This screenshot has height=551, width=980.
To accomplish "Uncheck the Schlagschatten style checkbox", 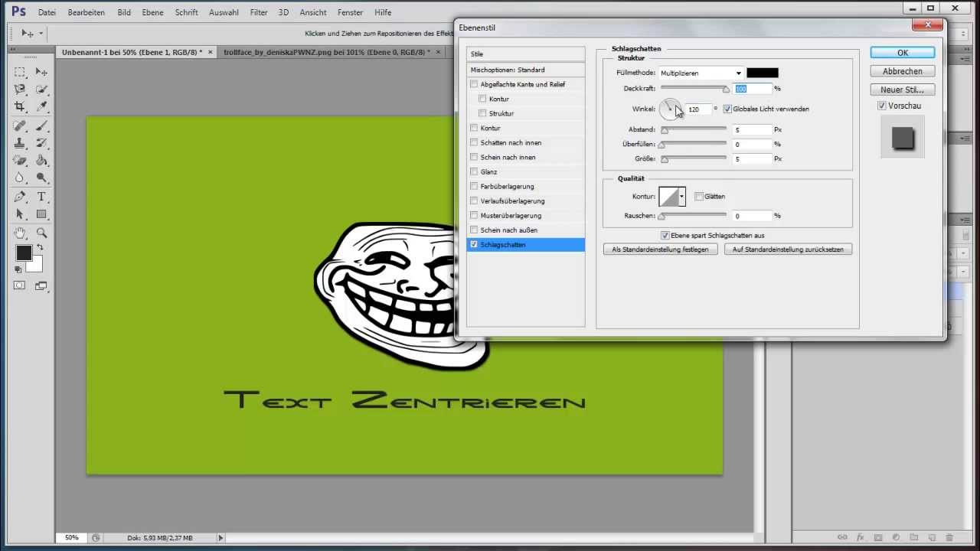I will [475, 244].
